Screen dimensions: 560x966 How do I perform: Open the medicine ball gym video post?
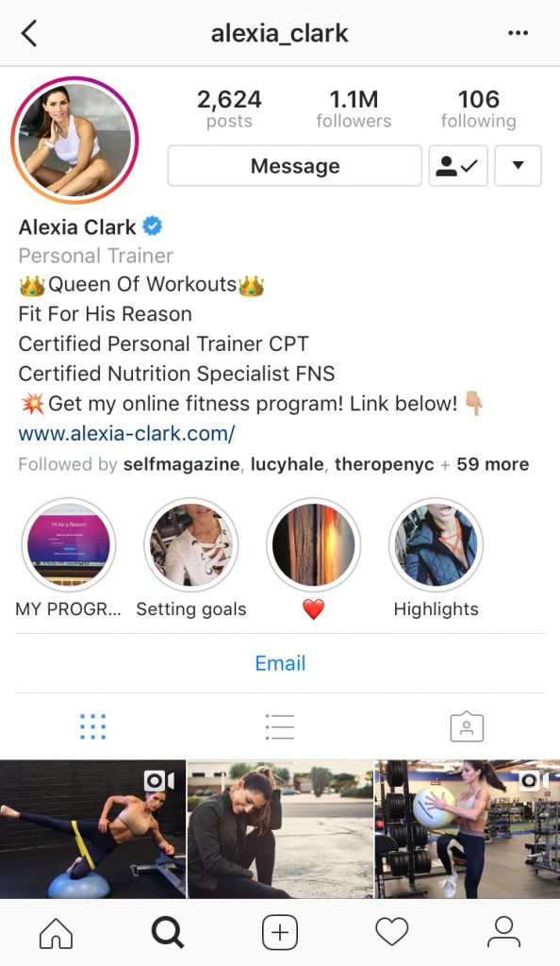point(468,828)
